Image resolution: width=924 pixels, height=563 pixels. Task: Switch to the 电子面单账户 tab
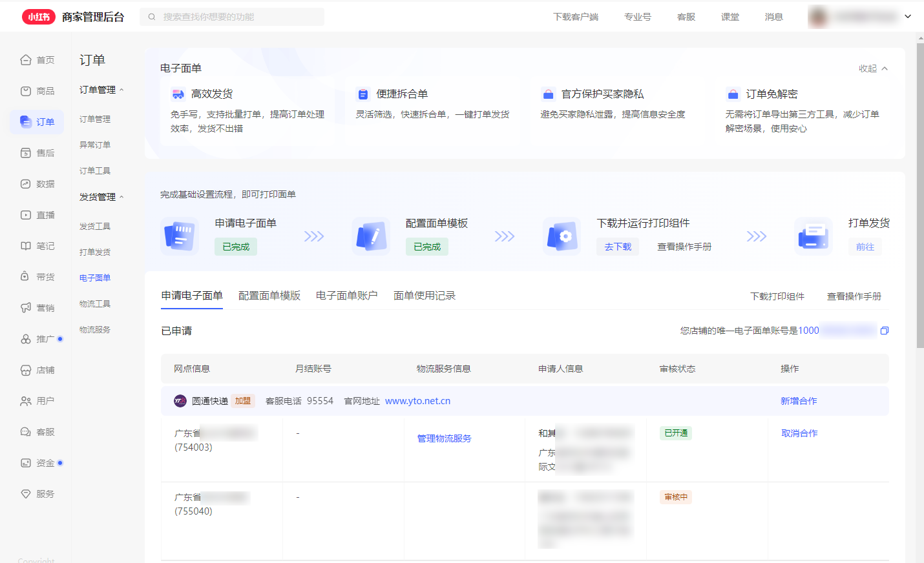tap(346, 296)
